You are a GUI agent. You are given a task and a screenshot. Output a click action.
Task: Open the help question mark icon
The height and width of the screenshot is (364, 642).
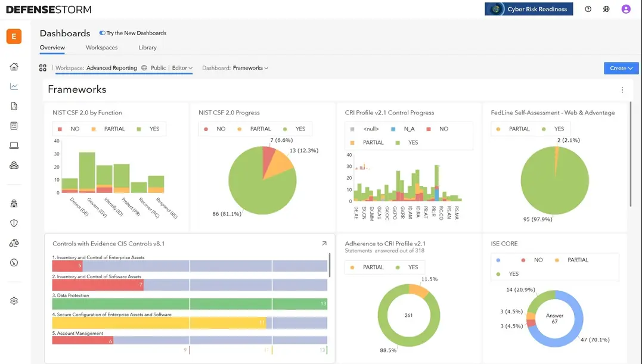(588, 9)
